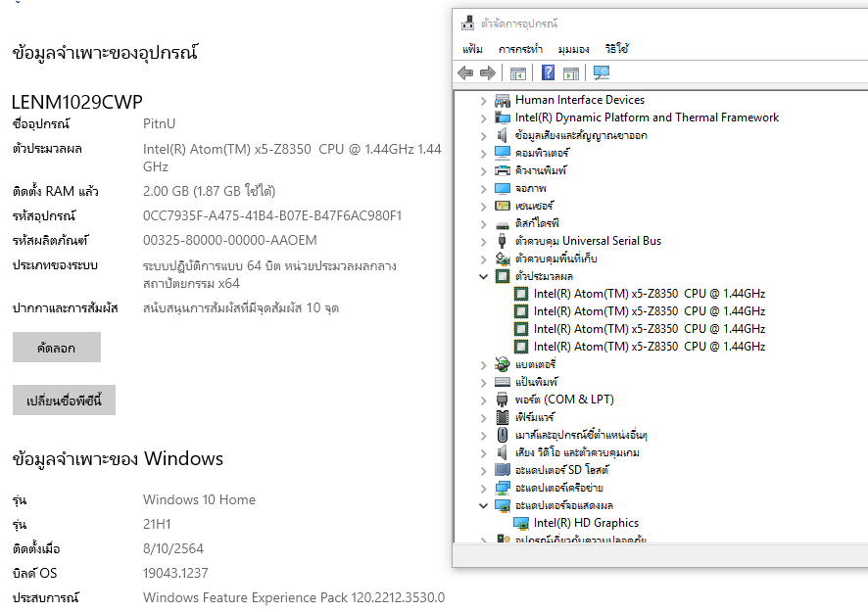This screenshot has height=612, width=868.
Task: Expand Intel Dynamic Platform and Thermal Framework node
Action: click(483, 118)
